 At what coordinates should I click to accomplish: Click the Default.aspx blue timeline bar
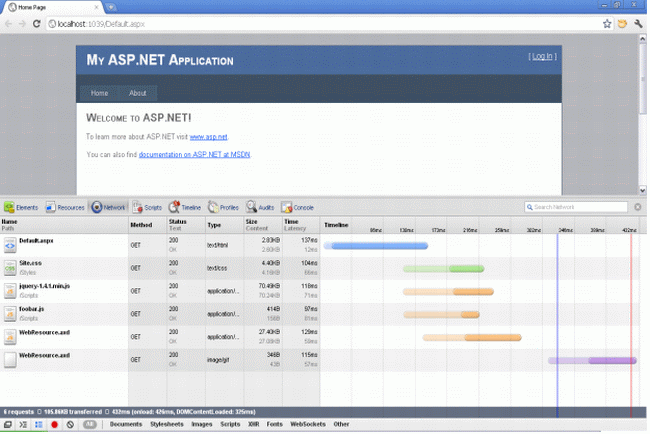point(376,246)
